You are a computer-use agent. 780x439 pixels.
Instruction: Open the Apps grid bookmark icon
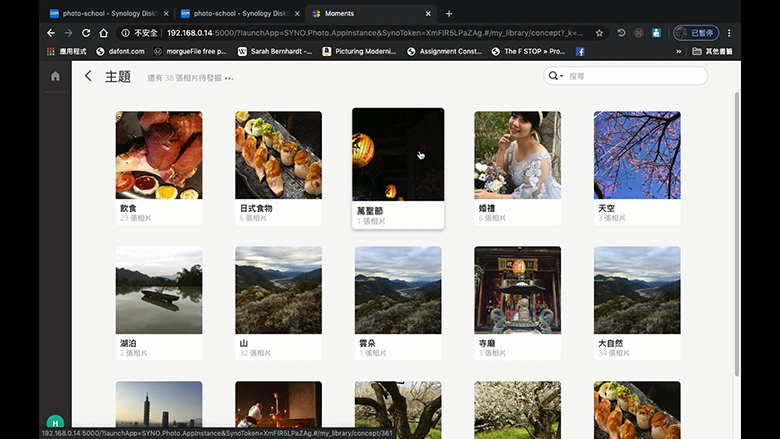[51, 51]
